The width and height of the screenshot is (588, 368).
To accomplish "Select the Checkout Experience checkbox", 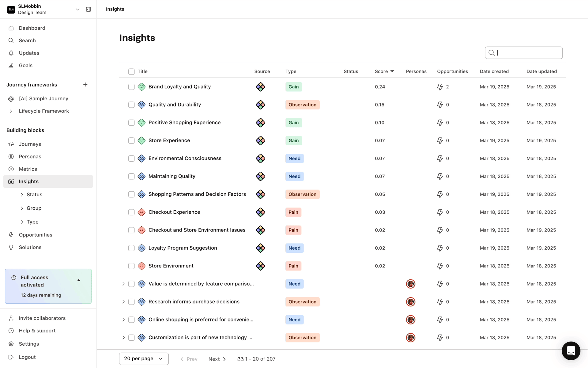I will [x=131, y=212].
